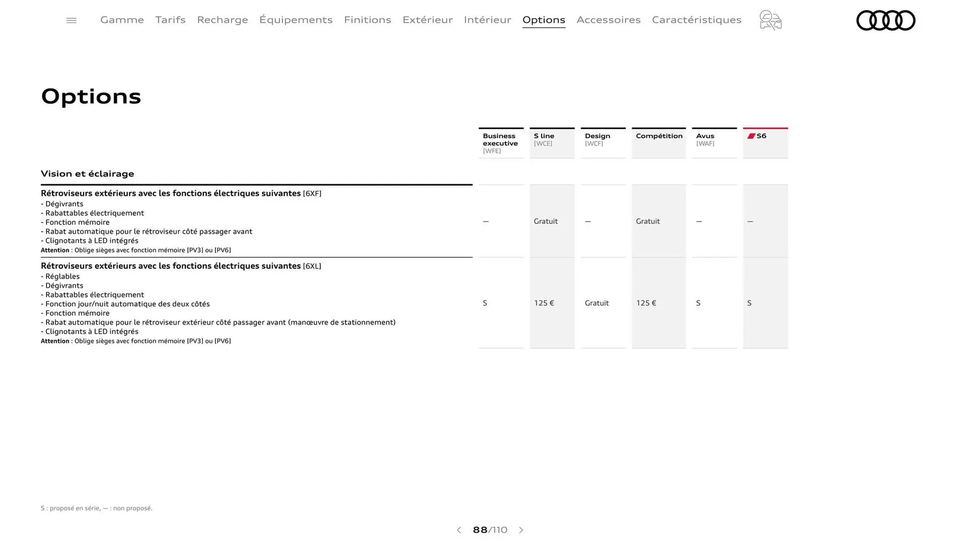Open the Extérieur section
This screenshot has width=980, height=551.
pos(427,20)
